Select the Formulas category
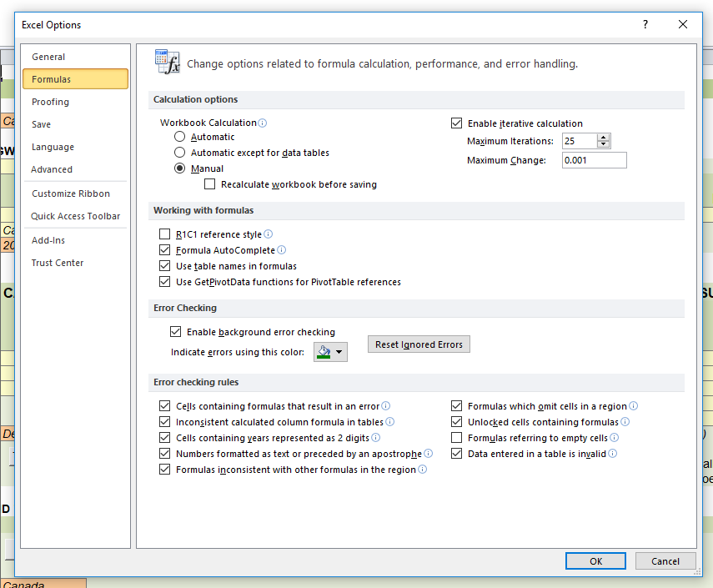The width and height of the screenshot is (713, 588). pos(76,79)
